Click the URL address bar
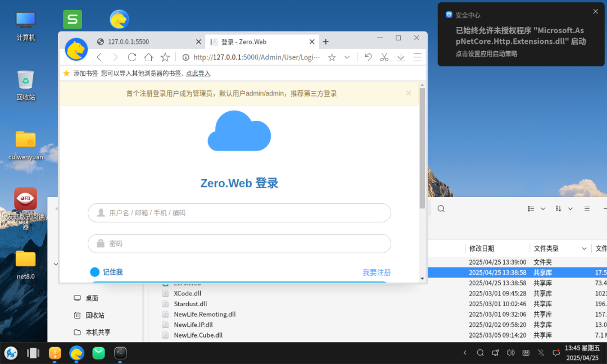This screenshot has height=364, width=607. pos(257,57)
